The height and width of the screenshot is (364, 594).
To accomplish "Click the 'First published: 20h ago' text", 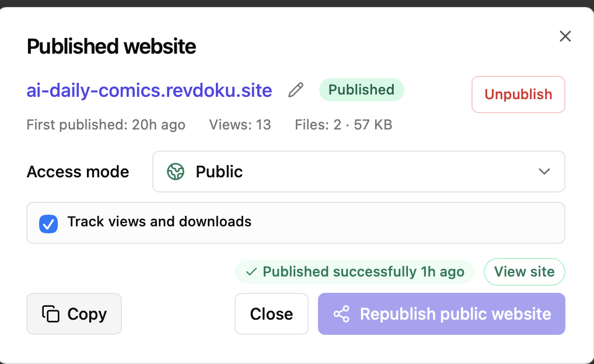I will [x=106, y=125].
